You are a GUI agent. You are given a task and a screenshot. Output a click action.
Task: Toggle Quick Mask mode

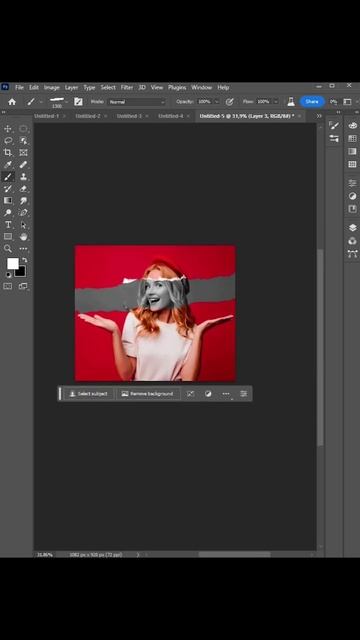[8, 286]
